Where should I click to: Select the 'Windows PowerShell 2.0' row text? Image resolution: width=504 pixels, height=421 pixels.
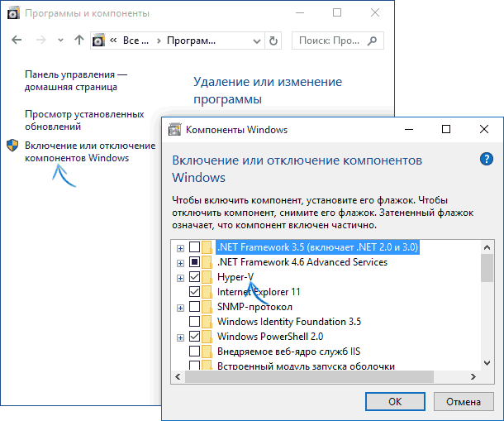tap(270, 337)
